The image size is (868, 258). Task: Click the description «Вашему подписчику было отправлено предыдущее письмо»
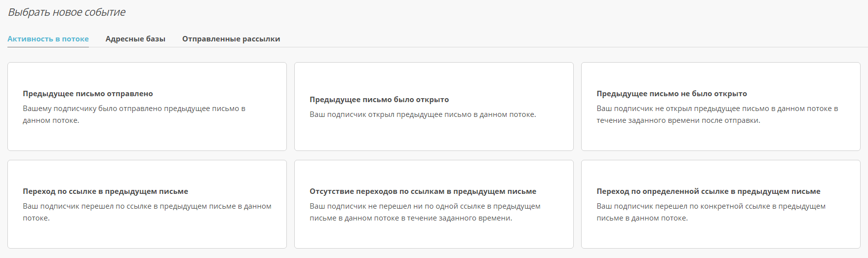pos(134,109)
